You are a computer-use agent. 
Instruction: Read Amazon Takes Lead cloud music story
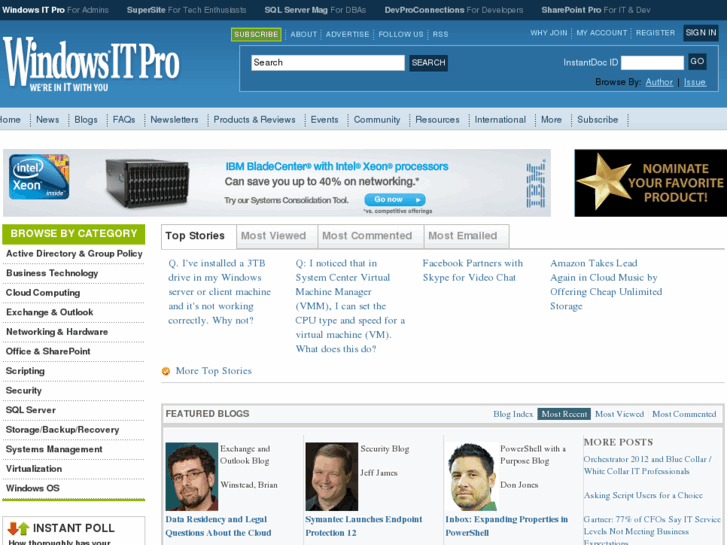(606, 285)
